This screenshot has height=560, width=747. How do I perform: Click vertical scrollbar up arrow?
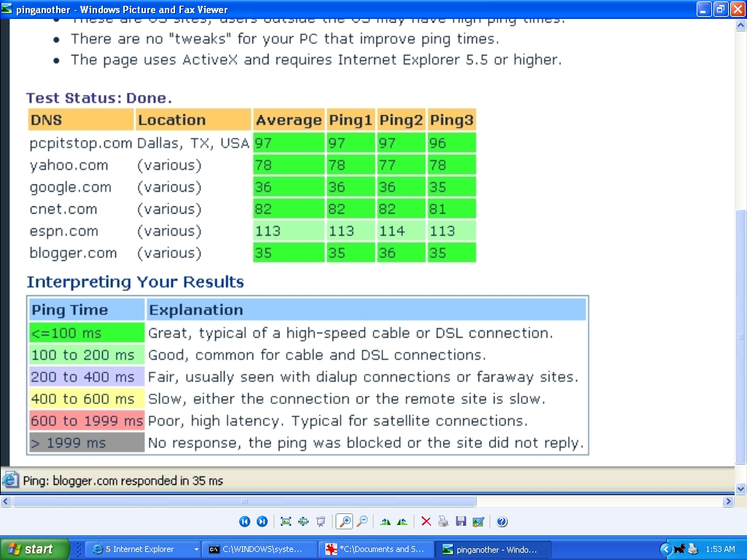click(741, 26)
